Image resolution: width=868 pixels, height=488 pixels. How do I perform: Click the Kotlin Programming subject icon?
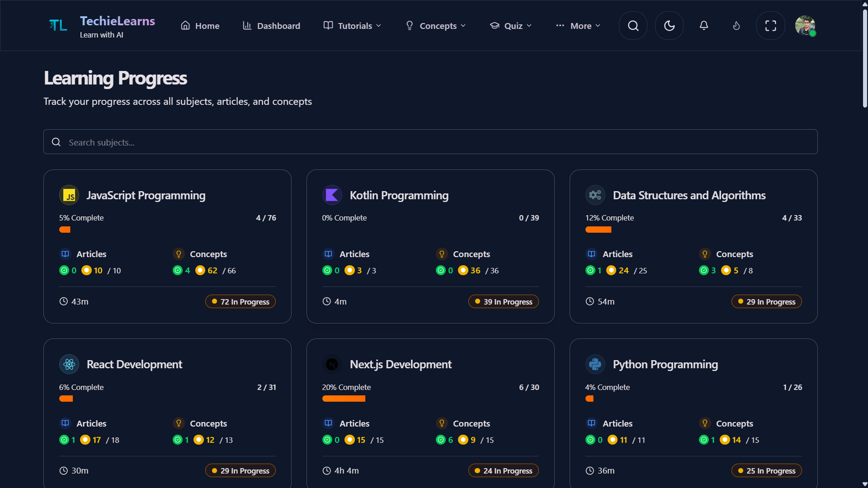pos(332,195)
